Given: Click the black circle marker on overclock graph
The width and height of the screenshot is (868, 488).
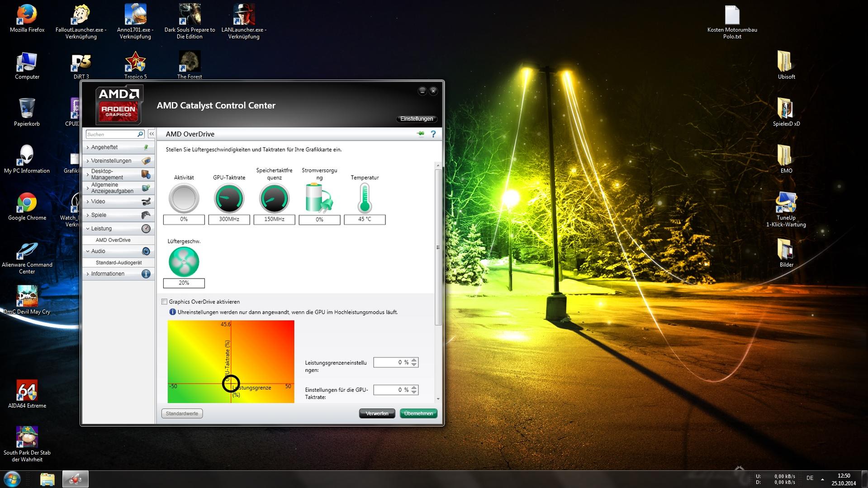Looking at the screenshot, I should click(231, 384).
